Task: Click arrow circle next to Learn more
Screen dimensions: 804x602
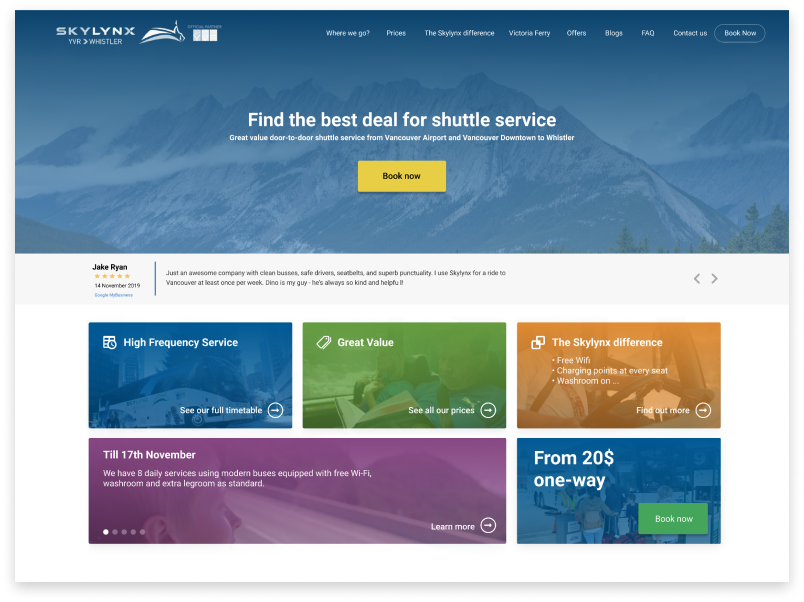Action: [488, 526]
